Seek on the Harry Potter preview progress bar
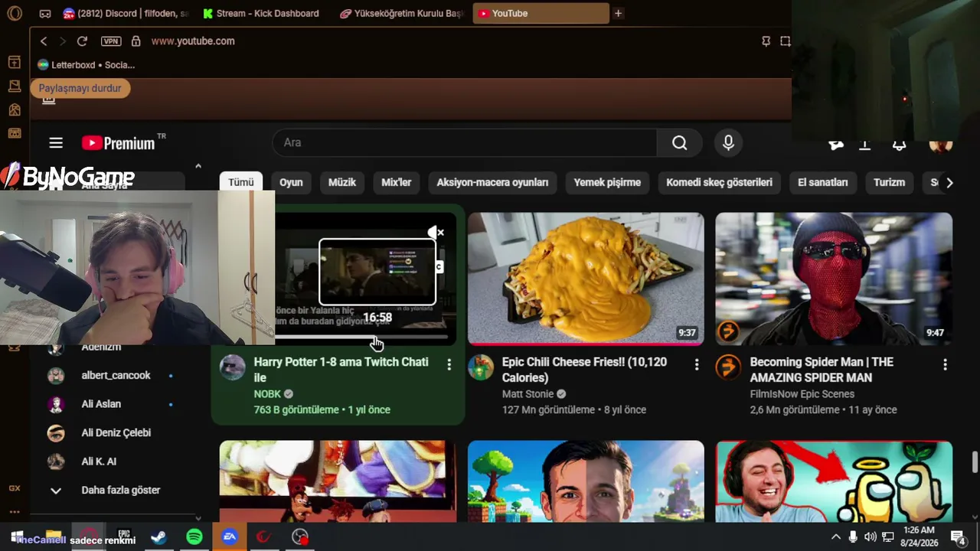The width and height of the screenshot is (980, 551). point(361,337)
